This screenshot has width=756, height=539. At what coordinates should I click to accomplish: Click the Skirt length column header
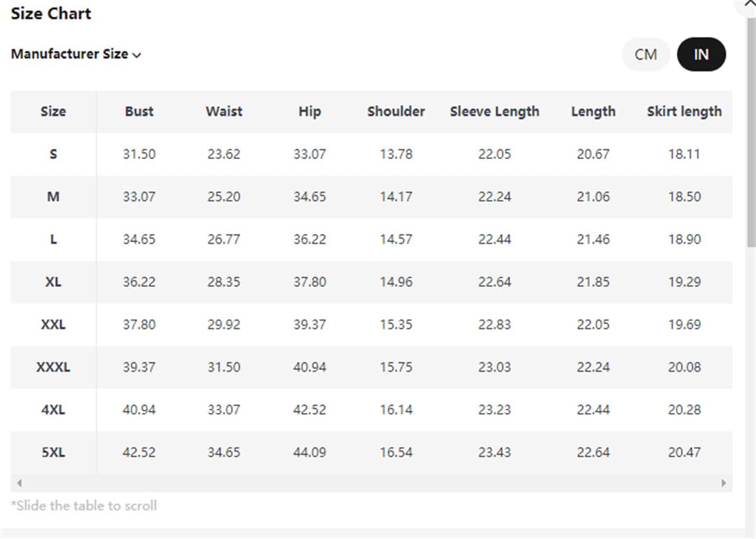[684, 112]
